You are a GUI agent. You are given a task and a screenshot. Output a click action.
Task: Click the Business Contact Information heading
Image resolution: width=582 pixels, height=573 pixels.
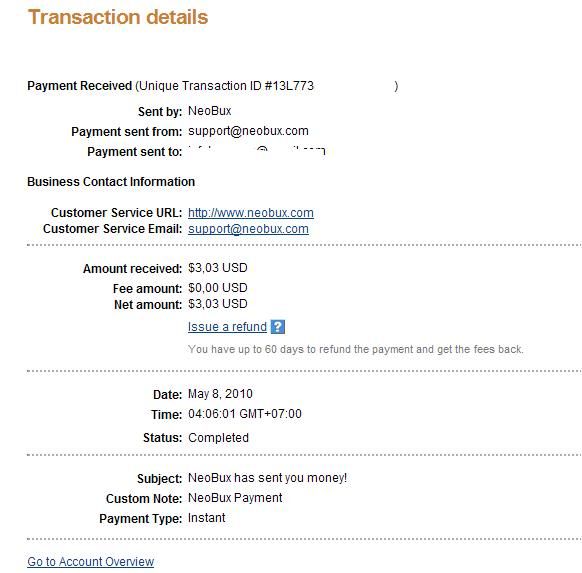111,182
